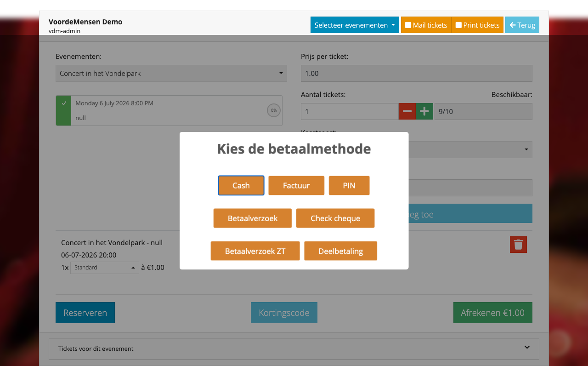Image resolution: width=588 pixels, height=366 pixels.
Task: Pick Deelbetaling as payment method
Action: point(340,251)
